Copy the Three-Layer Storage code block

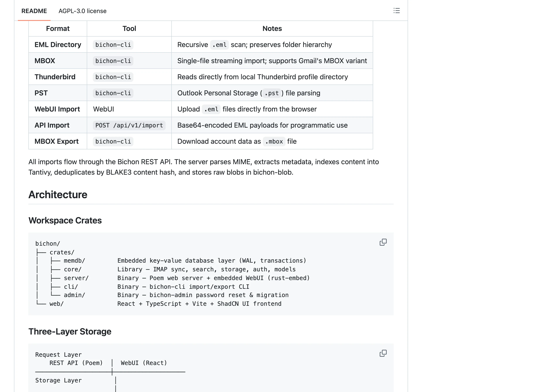coord(383,353)
